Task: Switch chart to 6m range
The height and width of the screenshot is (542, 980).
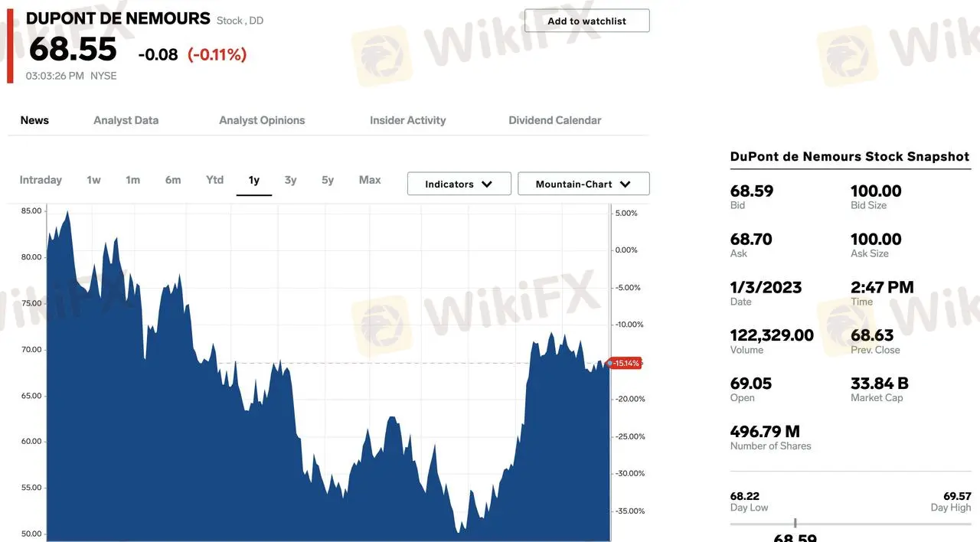Action: click(173, 180)
